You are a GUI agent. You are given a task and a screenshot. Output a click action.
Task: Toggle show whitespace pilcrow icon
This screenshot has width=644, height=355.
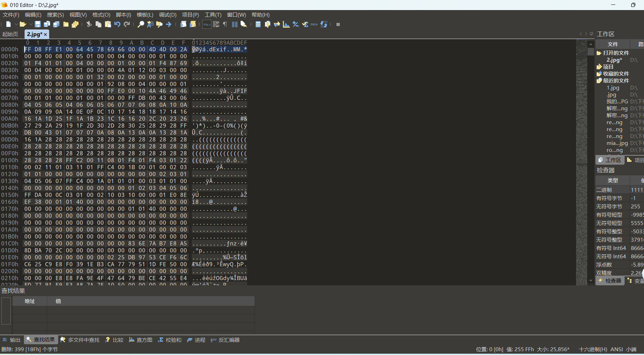coord(225,24)
